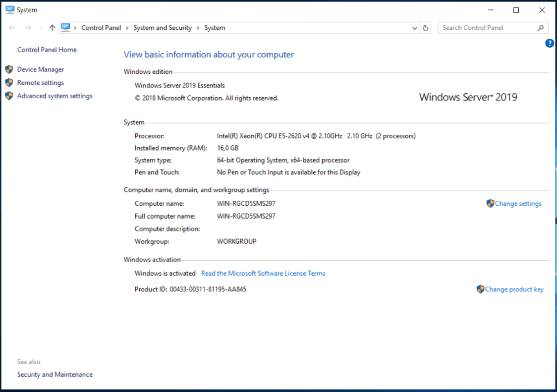Go up one level with the Up arrow
Image resolution: width=557 pixels, height=392 pixels.
click(52, 28)
